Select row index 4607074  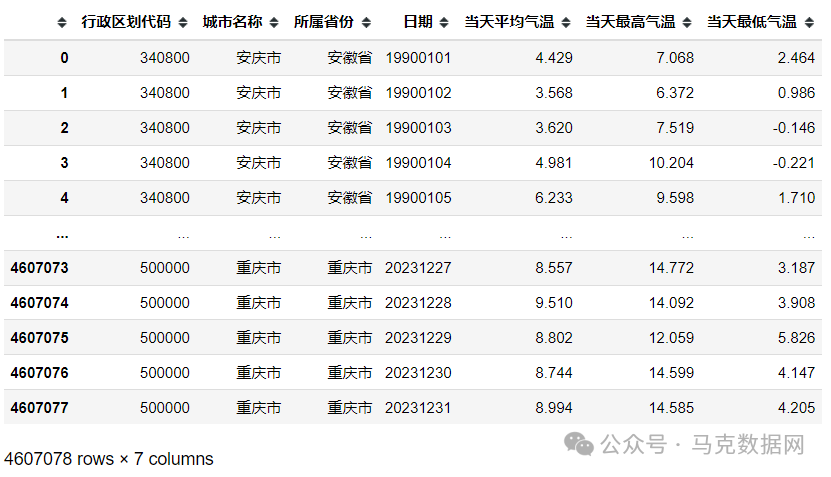(39, 303)
